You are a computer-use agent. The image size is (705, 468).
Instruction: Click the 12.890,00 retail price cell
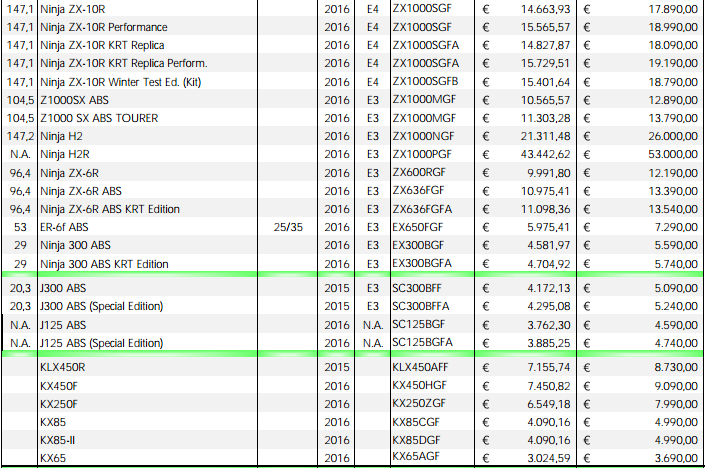(x=673, y=100)
